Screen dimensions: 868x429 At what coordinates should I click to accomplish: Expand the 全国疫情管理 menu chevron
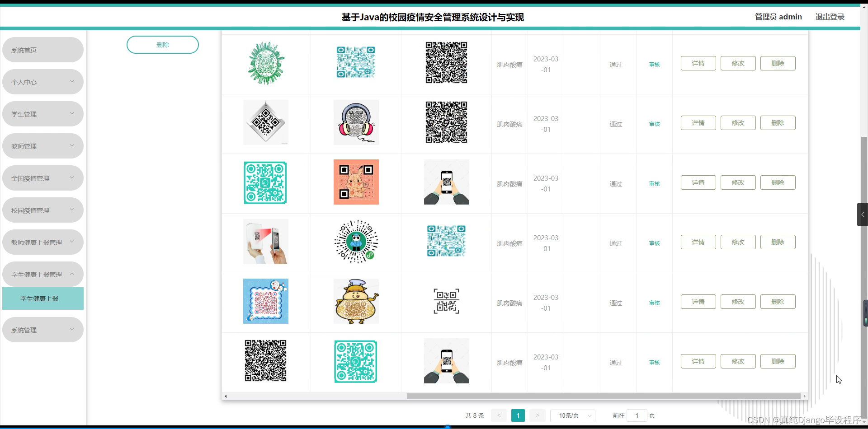tap(72, 177)
